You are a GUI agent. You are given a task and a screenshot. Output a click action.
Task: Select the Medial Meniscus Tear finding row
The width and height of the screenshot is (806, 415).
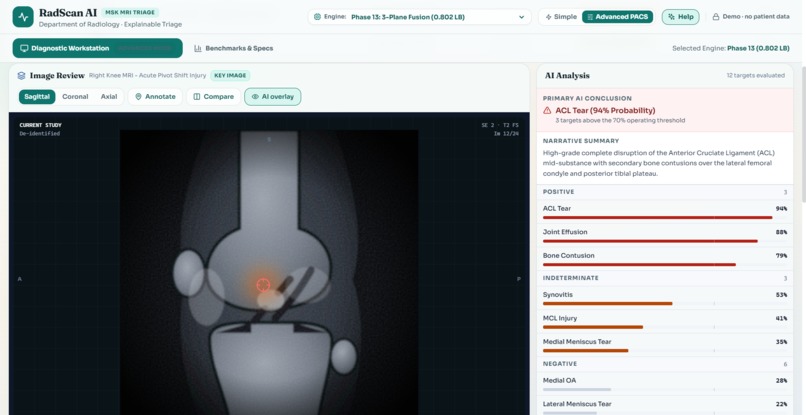pyautogui.click(x=665, y=345)
